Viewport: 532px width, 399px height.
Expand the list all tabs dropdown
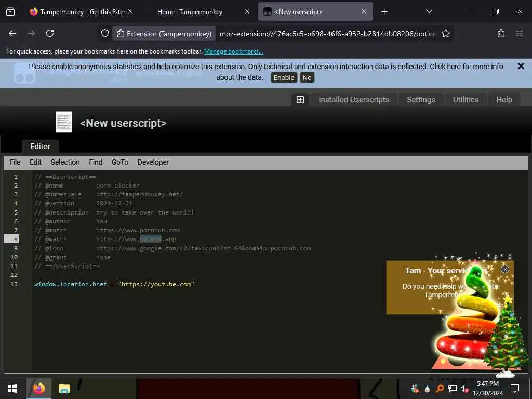point(429,11)
